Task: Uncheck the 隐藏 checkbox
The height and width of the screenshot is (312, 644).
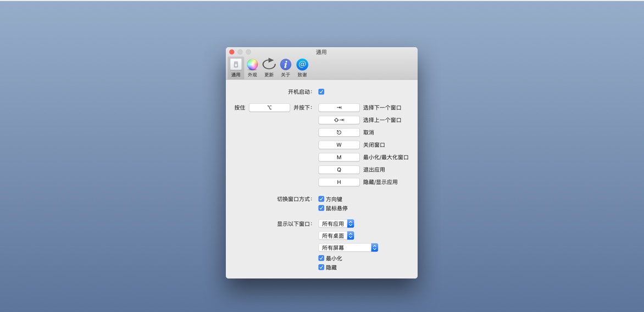Action: pos(321,268)
